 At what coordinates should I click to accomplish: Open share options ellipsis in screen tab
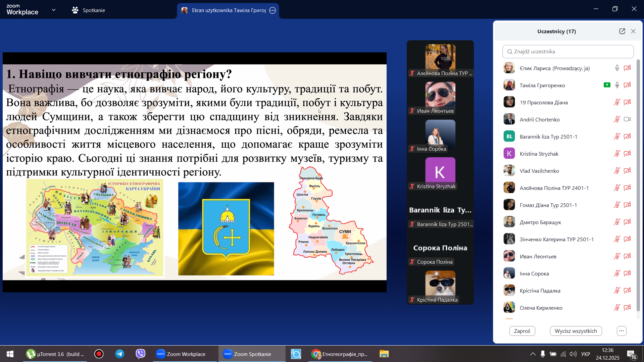(273, 10)
